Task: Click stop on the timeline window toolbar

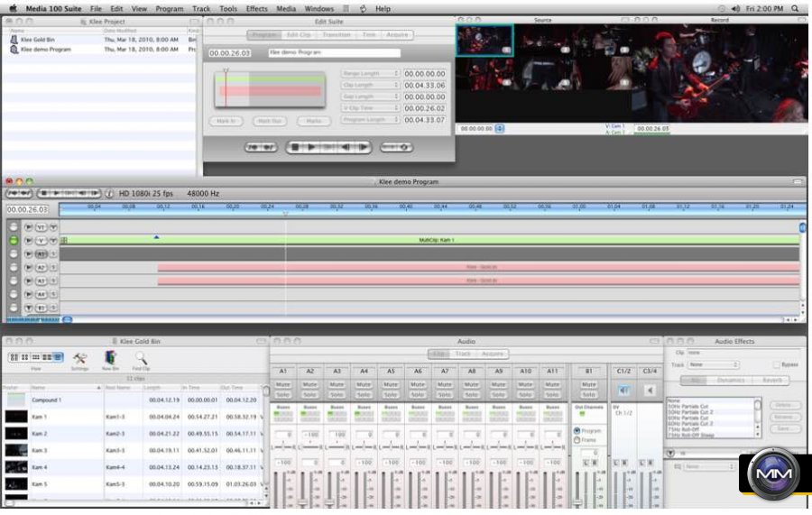Action: pos(44,193)
